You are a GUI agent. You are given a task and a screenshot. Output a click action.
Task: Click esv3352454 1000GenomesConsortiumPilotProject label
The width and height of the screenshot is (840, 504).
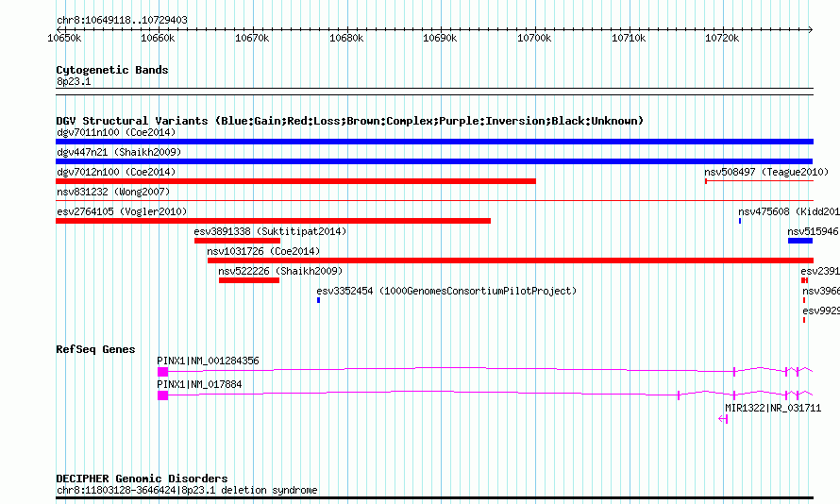(x=446, y=291)
